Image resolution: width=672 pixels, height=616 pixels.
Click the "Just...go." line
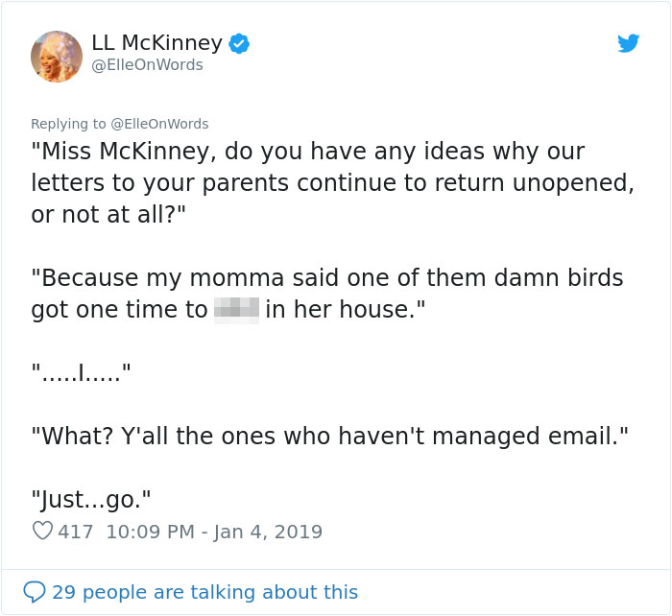point(91,499)
